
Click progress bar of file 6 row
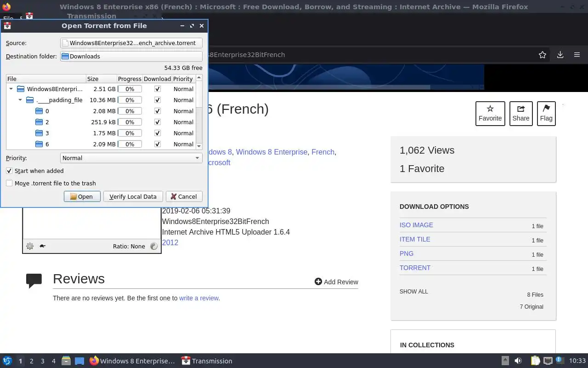click(130, 144)
